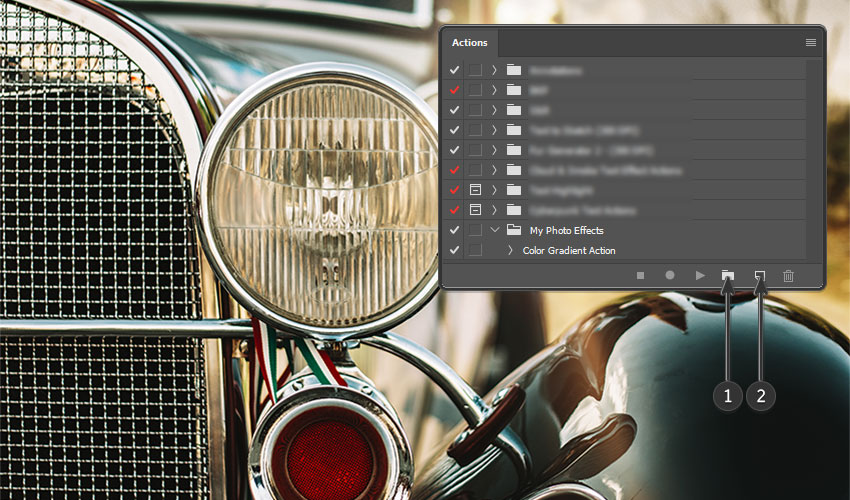The height and width of the screenshot is (500, 850).
Task: Toggle red checkmark directly above My Photo Effects
Action: coord(454,210)
